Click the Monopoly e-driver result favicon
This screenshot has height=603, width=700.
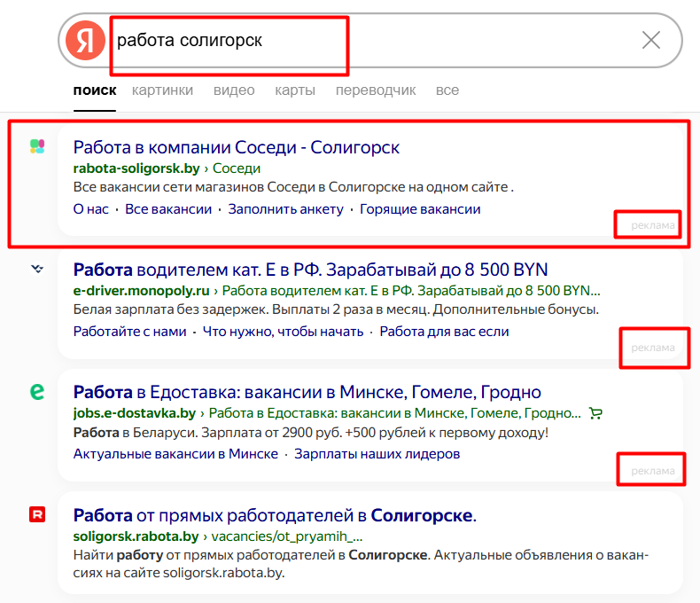[x=37, y=269]
